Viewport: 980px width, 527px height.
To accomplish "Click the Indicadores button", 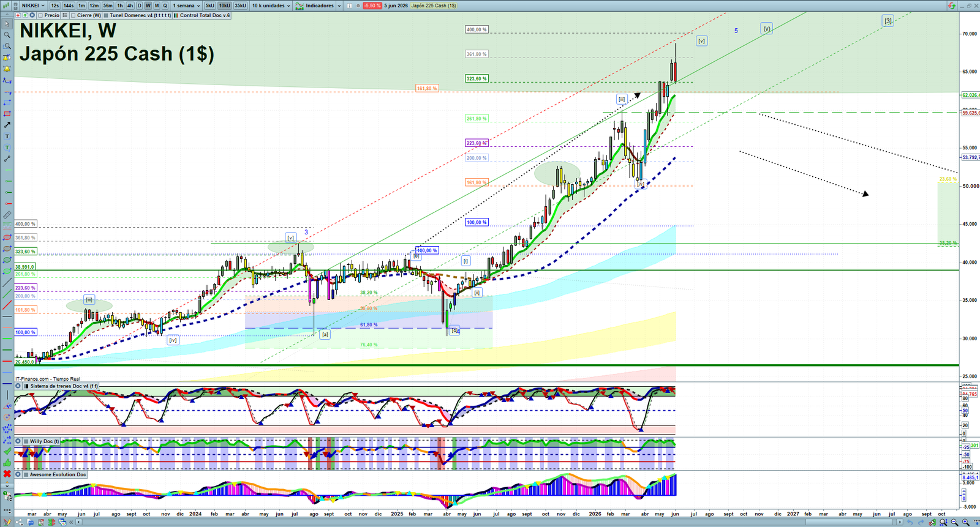I will pyautogui.click(x=315, y=6).
